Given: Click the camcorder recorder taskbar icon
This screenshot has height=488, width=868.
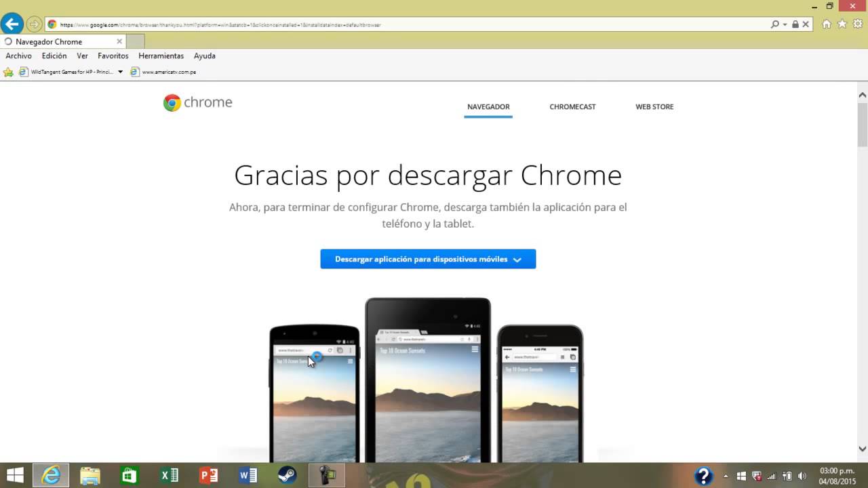Looking at the screenshot, I should coord(327,475).
